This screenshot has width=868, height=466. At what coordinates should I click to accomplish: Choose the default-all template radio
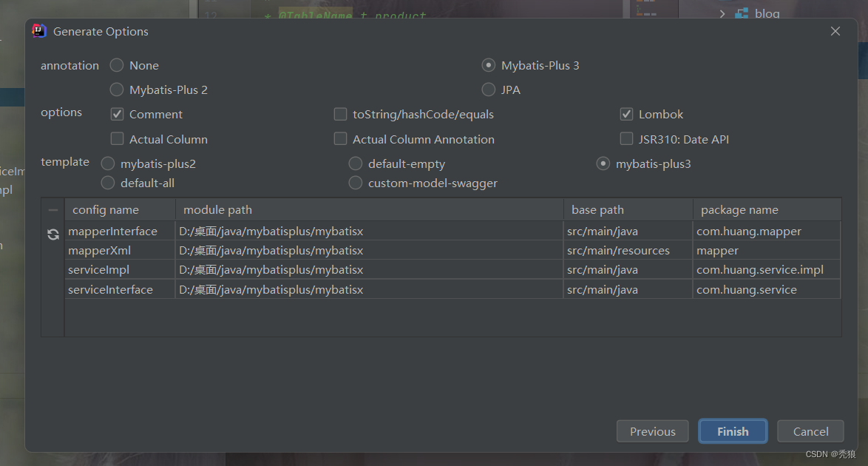(107, 183)
